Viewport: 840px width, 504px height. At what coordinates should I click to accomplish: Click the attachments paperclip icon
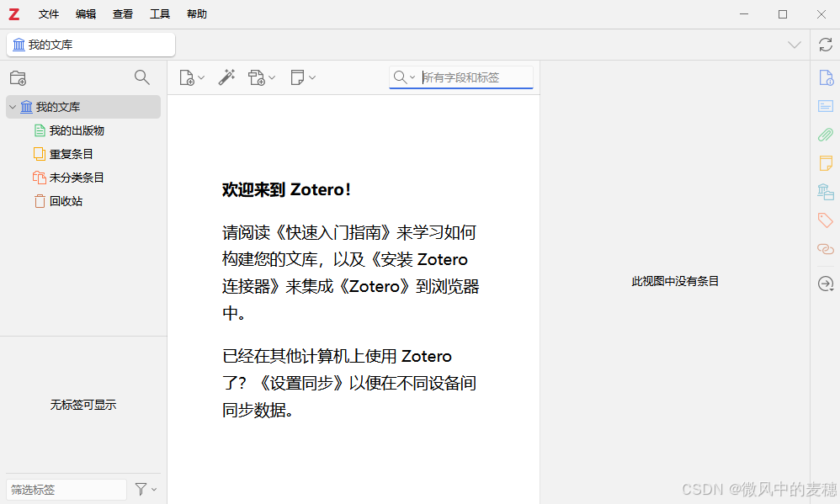point(826,135)
